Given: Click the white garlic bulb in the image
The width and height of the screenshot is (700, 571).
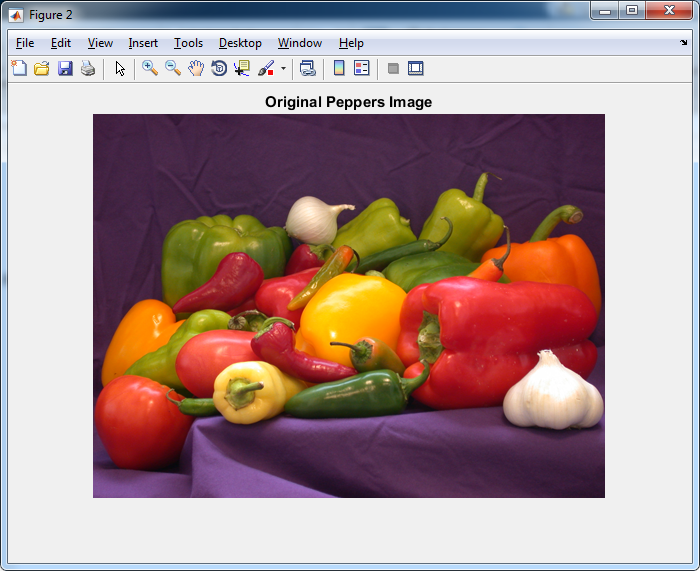Looking at the screenshot, I should pyautogui.click(x=552, y=394).
